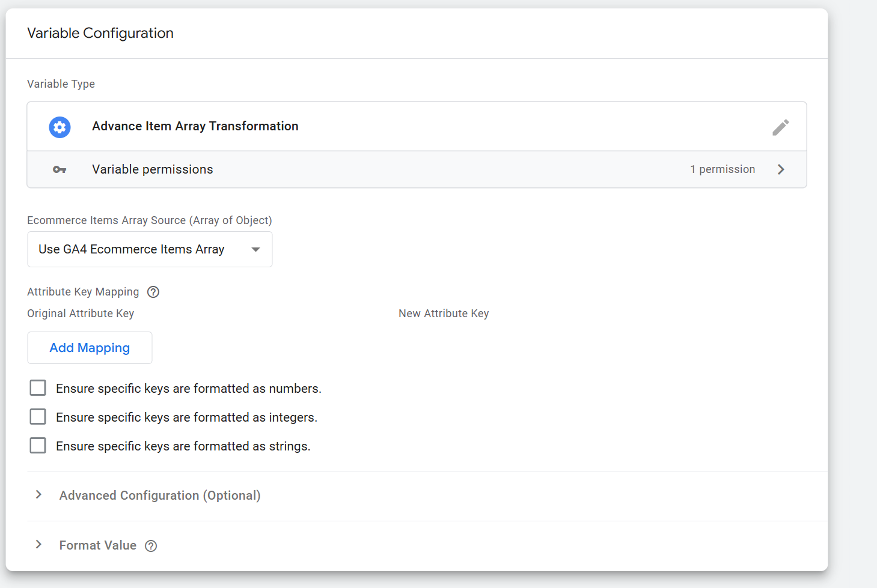Click the Format Value label to toggle it
The width and height of the screenshot is (877, 588).
97,545
